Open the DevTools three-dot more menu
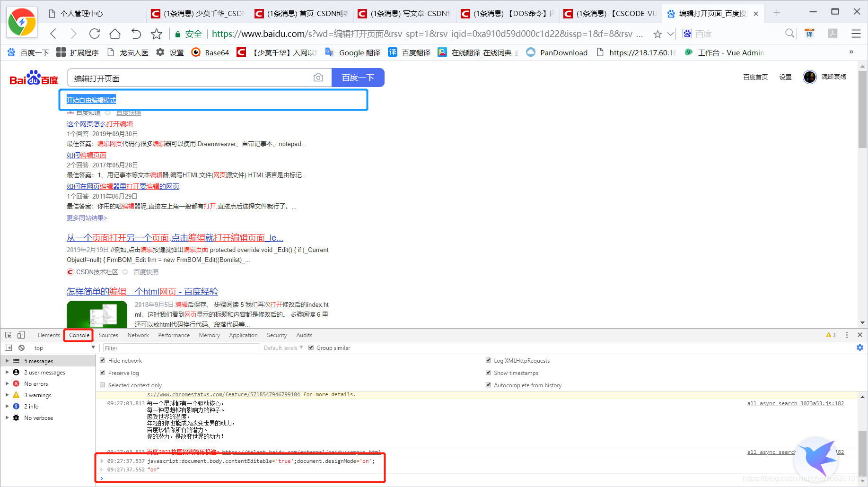 pos(847,335)
